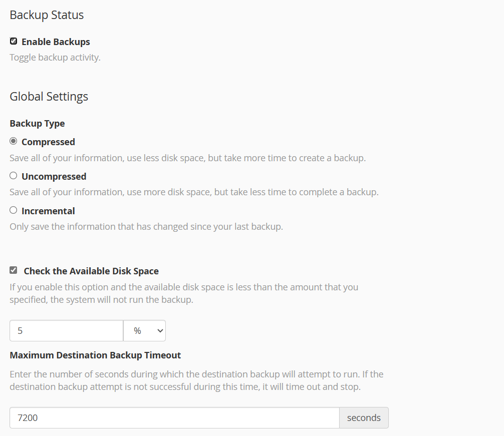Click the Maximum Destination Backup Timeout label
Viewport: 504px width, 436px height.
click(x=95, y=355)
